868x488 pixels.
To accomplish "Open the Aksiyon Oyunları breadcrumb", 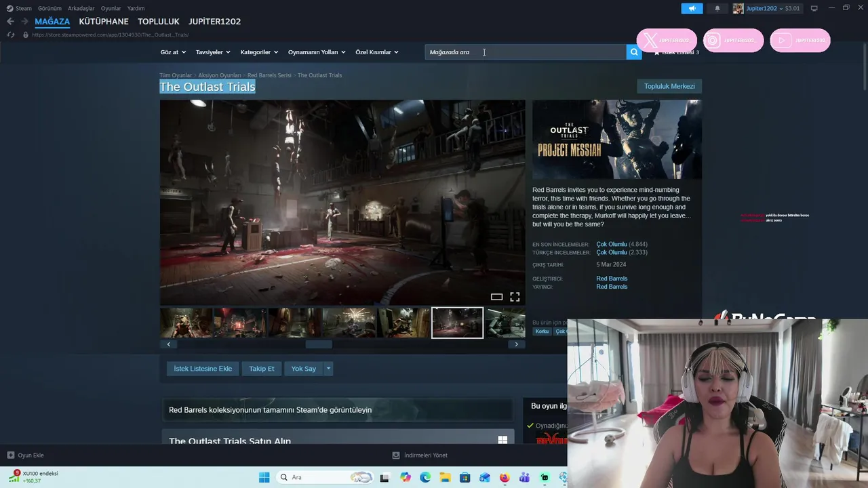I will (220, 75).
